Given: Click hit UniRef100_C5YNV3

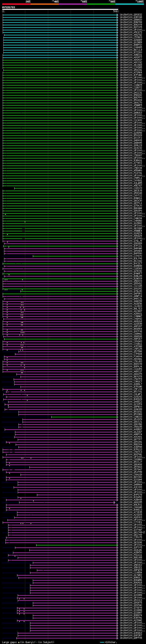Looking at the screenshot, I should [131, 37].
